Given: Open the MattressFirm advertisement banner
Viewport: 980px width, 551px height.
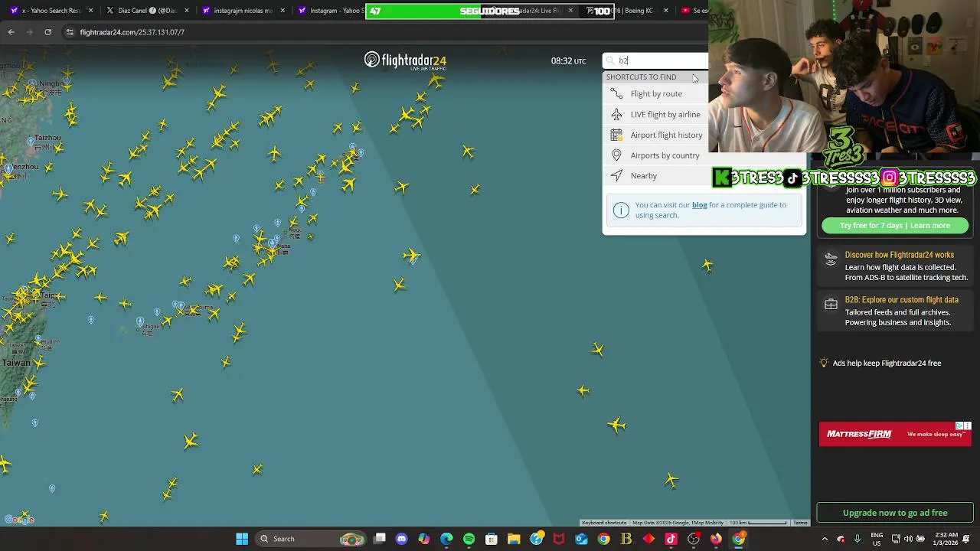Looking at the screenshot, I should click(895, 434).
